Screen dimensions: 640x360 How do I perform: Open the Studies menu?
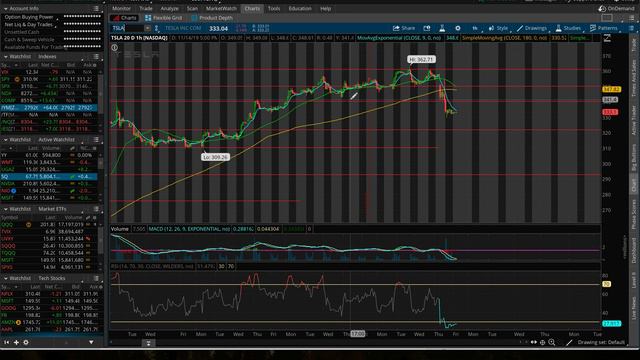pyautogui.click(x=568, y=28)
